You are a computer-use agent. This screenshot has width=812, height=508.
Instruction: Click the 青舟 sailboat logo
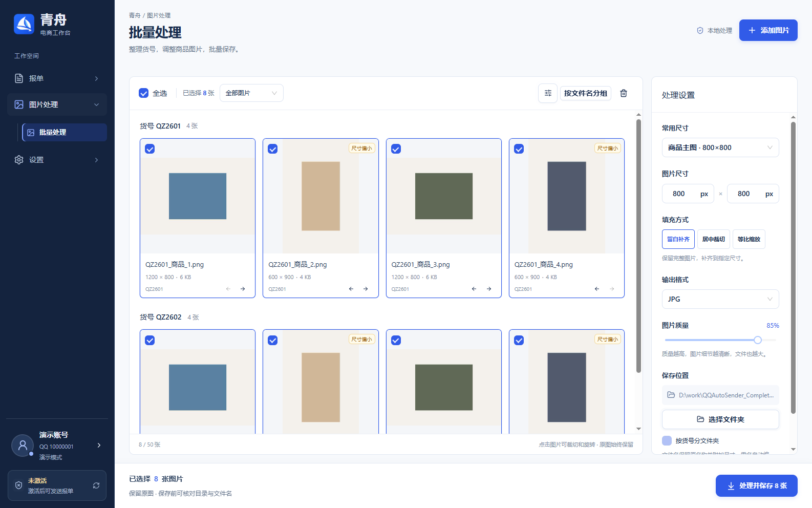coord(24,24)
